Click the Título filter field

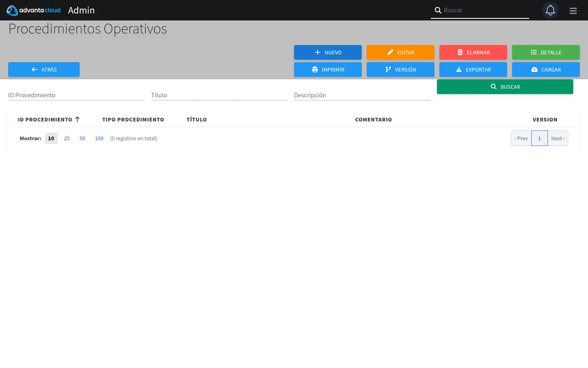point(219,95)
